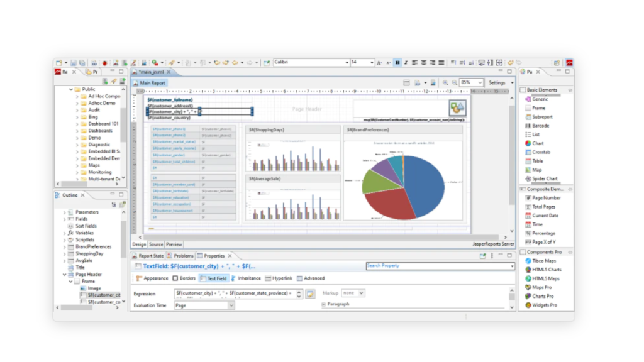
Task: Click the pie chart in the report
Action: coord(403,187)
